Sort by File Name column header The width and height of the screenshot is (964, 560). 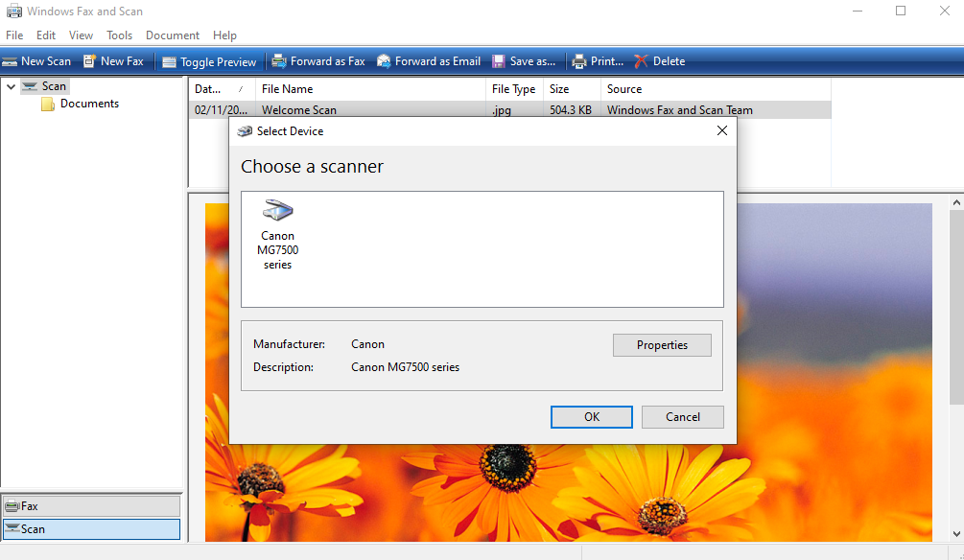click(370, 89)
